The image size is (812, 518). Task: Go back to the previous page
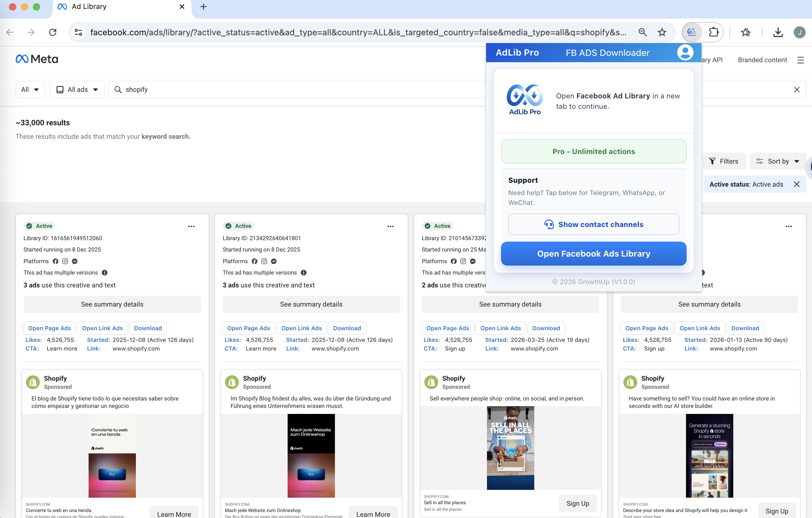point(10,32)
